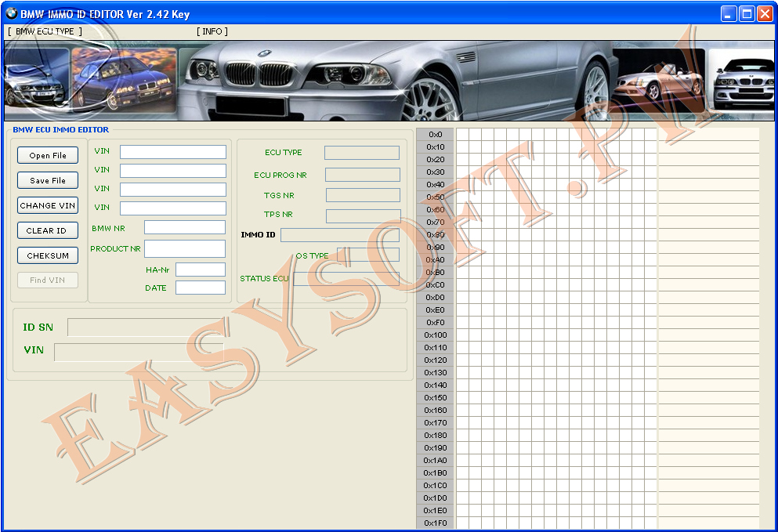Screen dimensions: 778x532
Task: Click the TPS NR field
Action: [x=364, y=216]
